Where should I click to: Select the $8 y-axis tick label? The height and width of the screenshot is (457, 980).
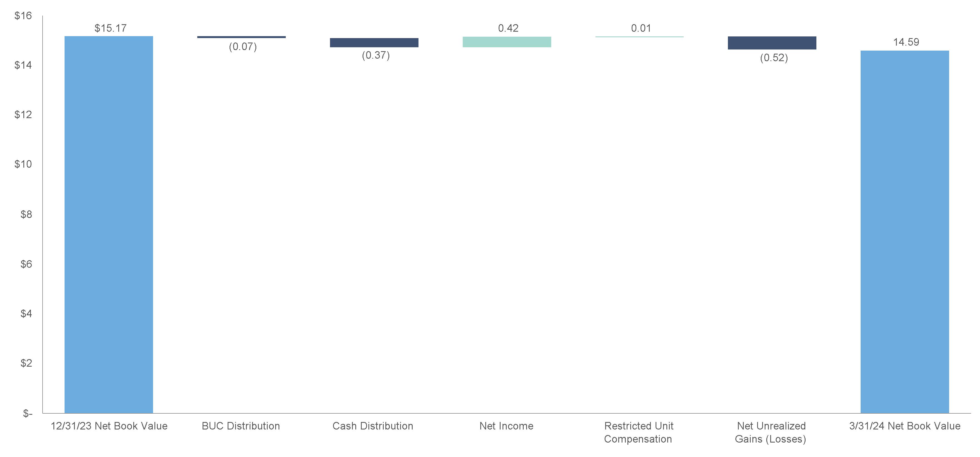pyautogui.click(x=26, y=214)
